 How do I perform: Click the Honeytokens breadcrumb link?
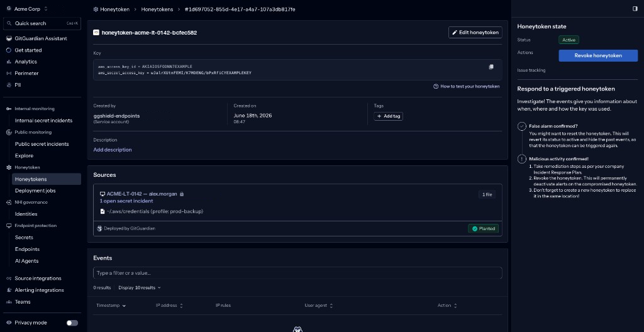[x=157, y=9]
